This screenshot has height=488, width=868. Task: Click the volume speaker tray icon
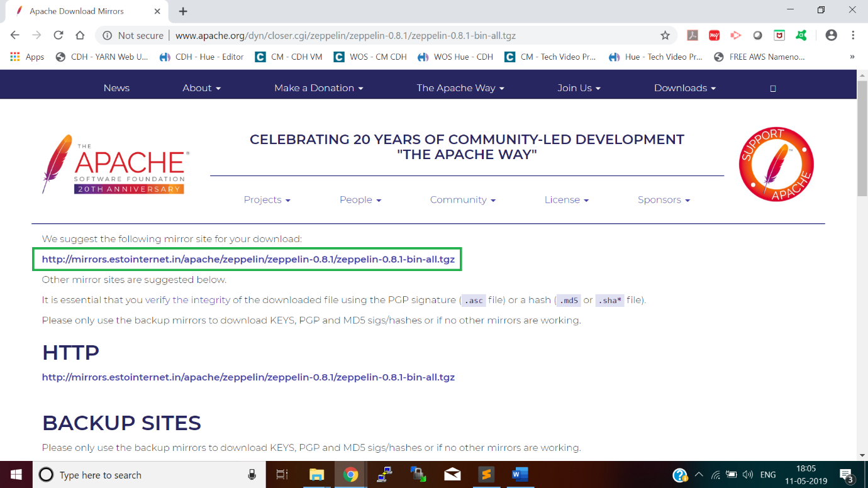748,475
